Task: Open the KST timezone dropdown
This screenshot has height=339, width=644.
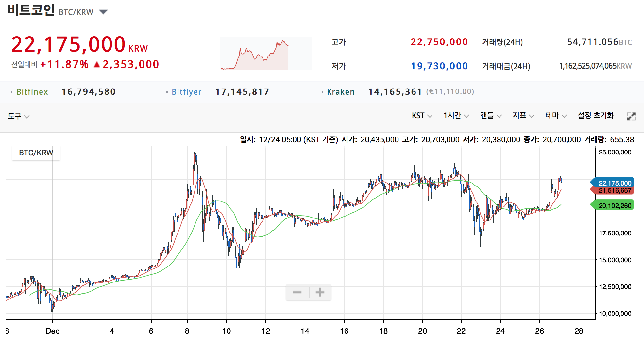Action: point(422,116)
